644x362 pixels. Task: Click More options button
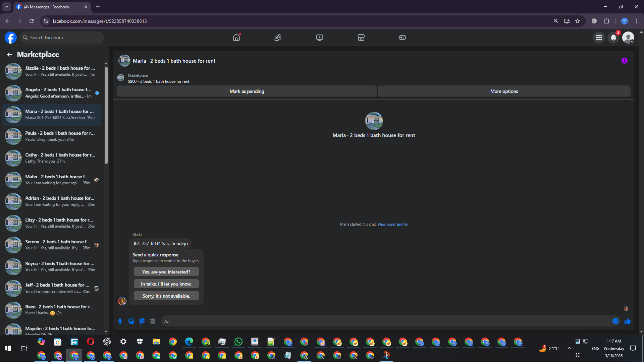coord(504,91)
